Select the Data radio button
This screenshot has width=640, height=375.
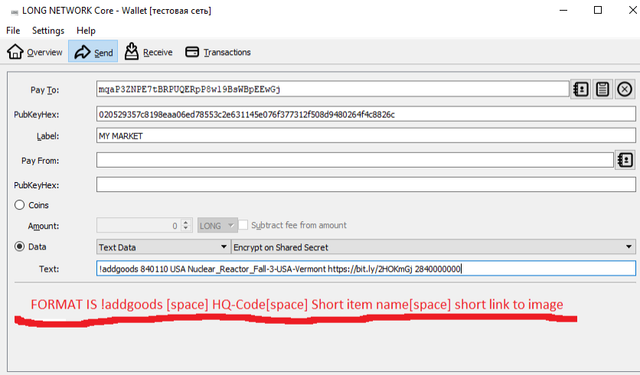(x=20, y=246)
